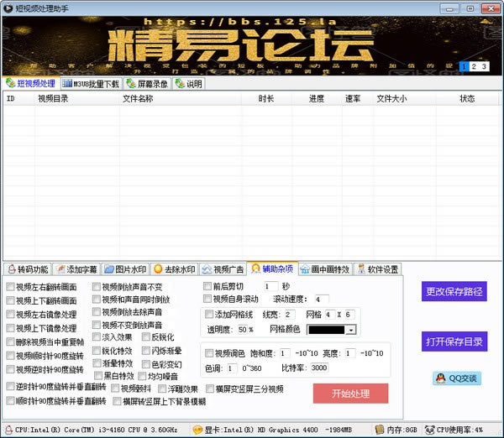Tick the 视频调色 checkbox

coord(209,353)
